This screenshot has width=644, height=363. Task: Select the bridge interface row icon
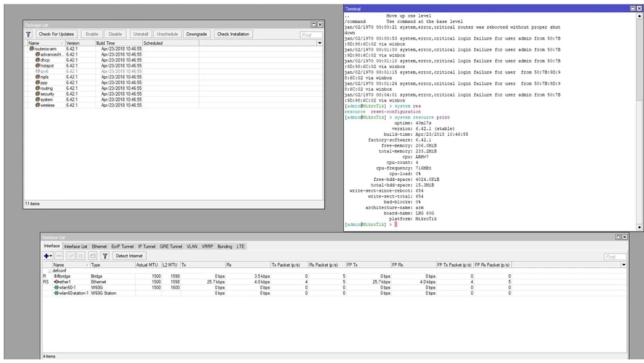(56, 276)
